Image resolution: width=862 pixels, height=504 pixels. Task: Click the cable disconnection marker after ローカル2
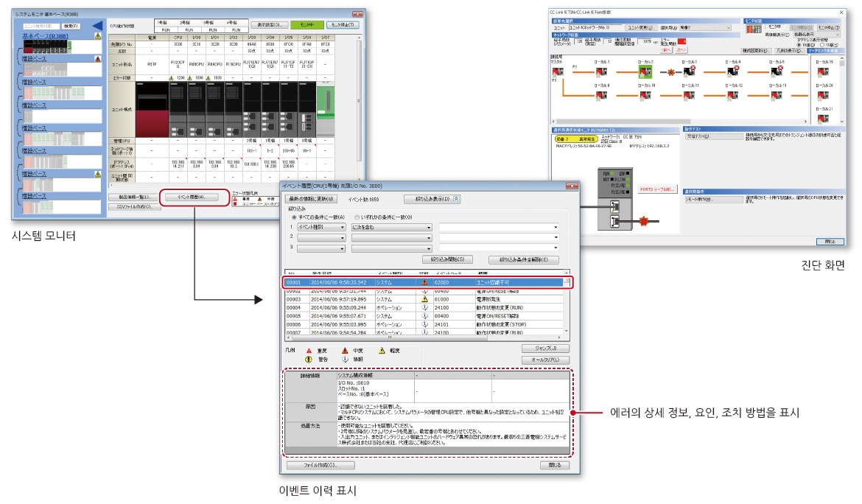point(670,74)
